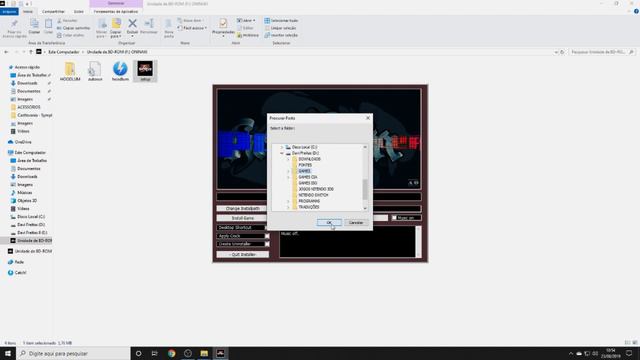Select the GAMES folder in the tree
Screen dimensions: 640x360
pos(304,171)
